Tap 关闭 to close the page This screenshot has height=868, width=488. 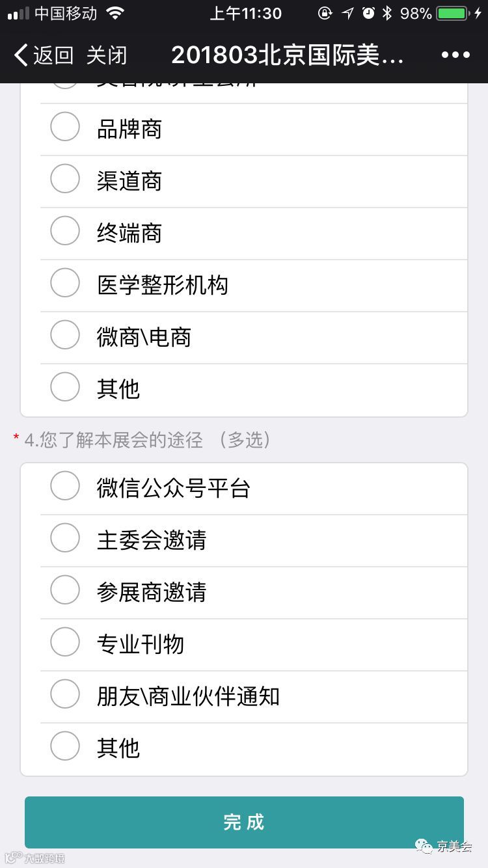pos(107,55)
